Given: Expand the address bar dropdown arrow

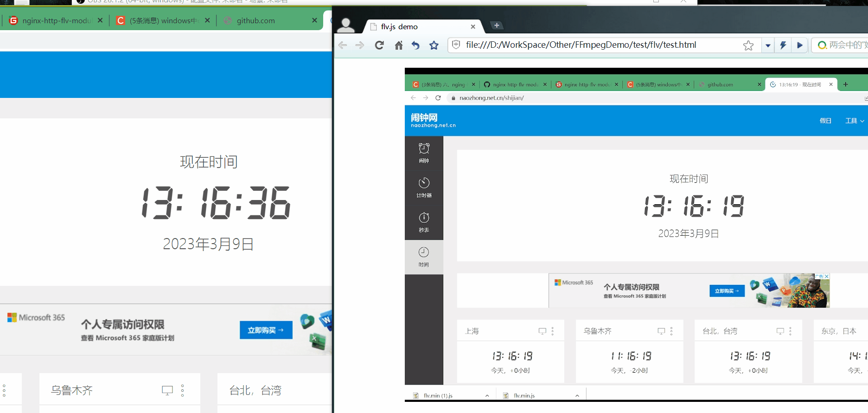Looking at the screenshot, I should coord(768,45).
